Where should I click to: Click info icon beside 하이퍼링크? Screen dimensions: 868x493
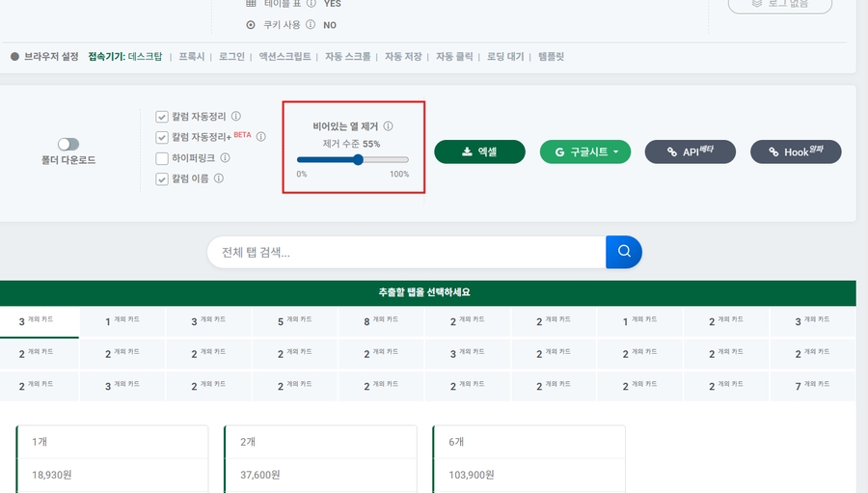click(225, 157)
